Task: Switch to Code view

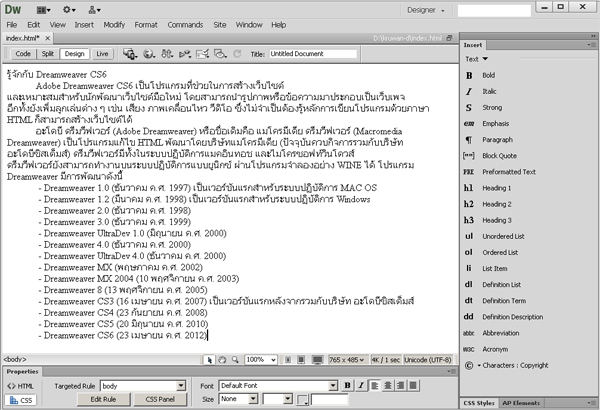Action: tap(23, 54)
